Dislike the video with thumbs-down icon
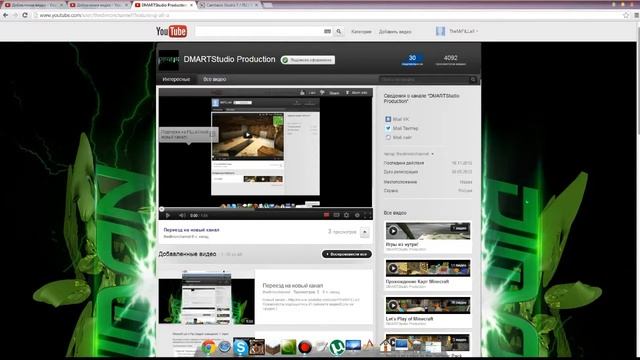 322,93
